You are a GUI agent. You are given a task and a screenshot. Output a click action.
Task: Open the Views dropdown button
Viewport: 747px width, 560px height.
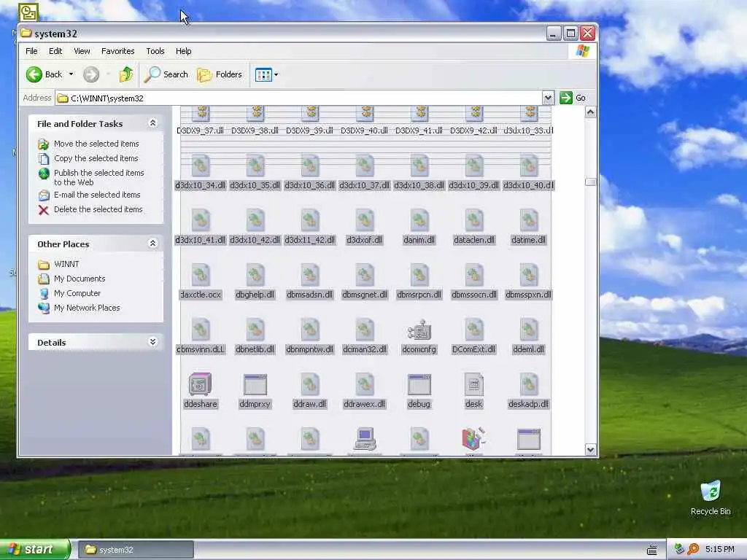click(266, 74)
